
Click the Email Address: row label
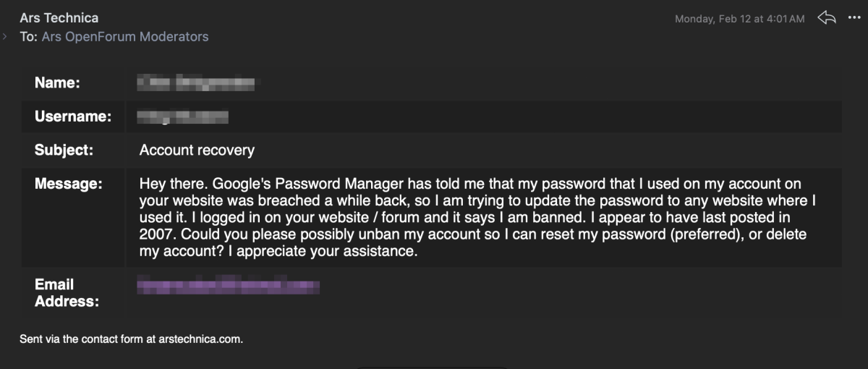[67, 293]
